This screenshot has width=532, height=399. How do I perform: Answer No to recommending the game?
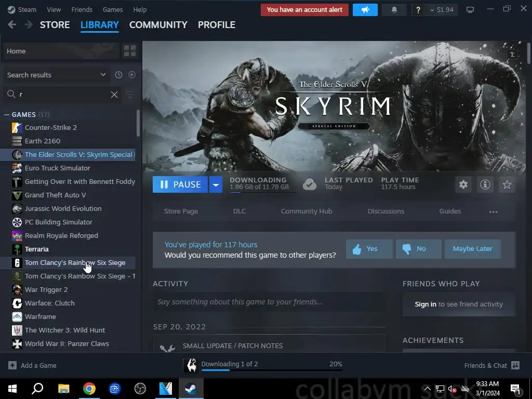pyautogui.click(x=418, y=249)
